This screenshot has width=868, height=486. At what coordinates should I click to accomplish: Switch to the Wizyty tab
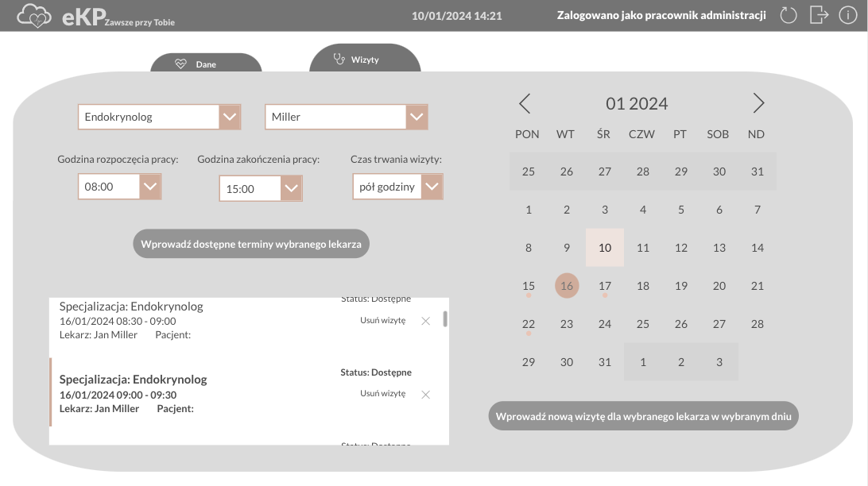pyautogui.click(x=365, y=60)
